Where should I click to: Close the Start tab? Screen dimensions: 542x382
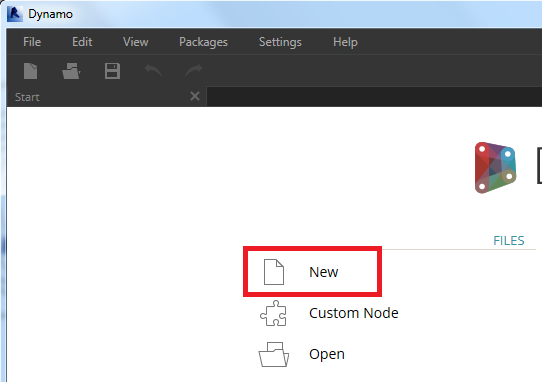click(x=195, y=96)
